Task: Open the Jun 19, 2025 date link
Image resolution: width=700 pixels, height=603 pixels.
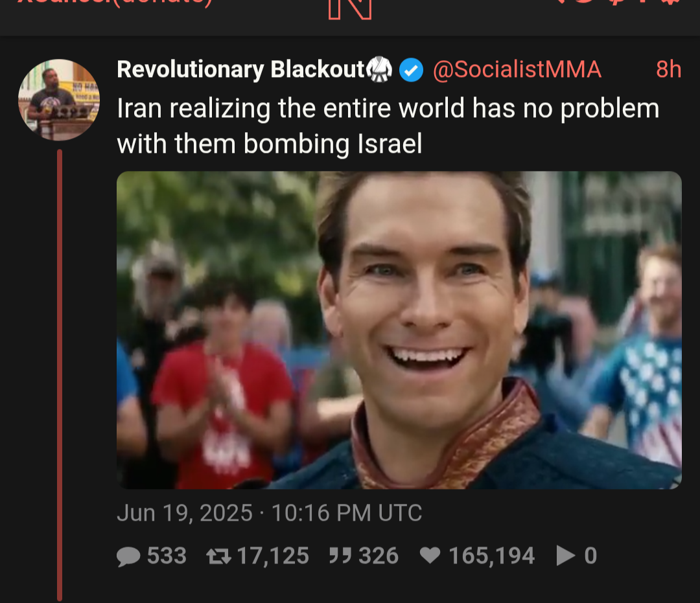Action: pyautogui.click(x=269, y=513)
